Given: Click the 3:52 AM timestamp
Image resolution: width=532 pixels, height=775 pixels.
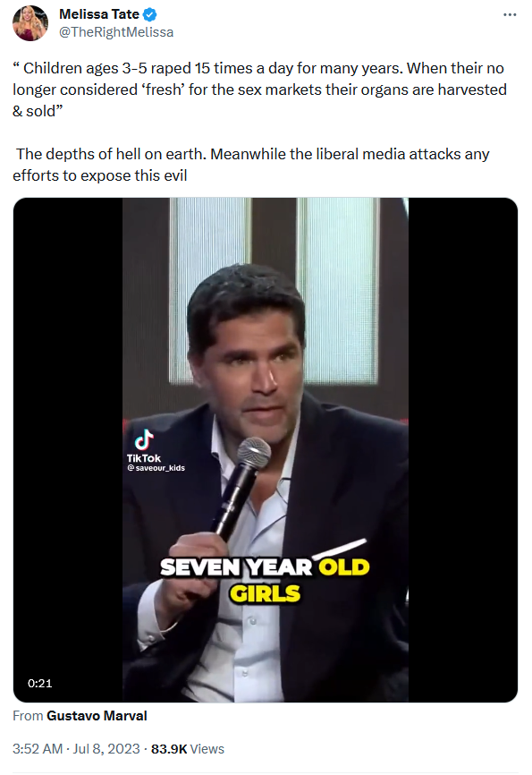Looking at the screenshot, I should 38,749.
